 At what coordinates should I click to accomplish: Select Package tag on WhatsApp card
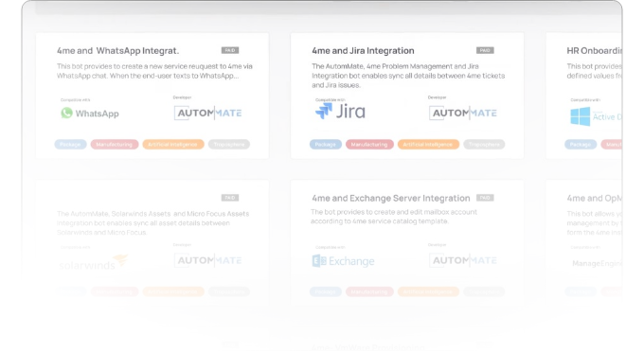[70, 145]
